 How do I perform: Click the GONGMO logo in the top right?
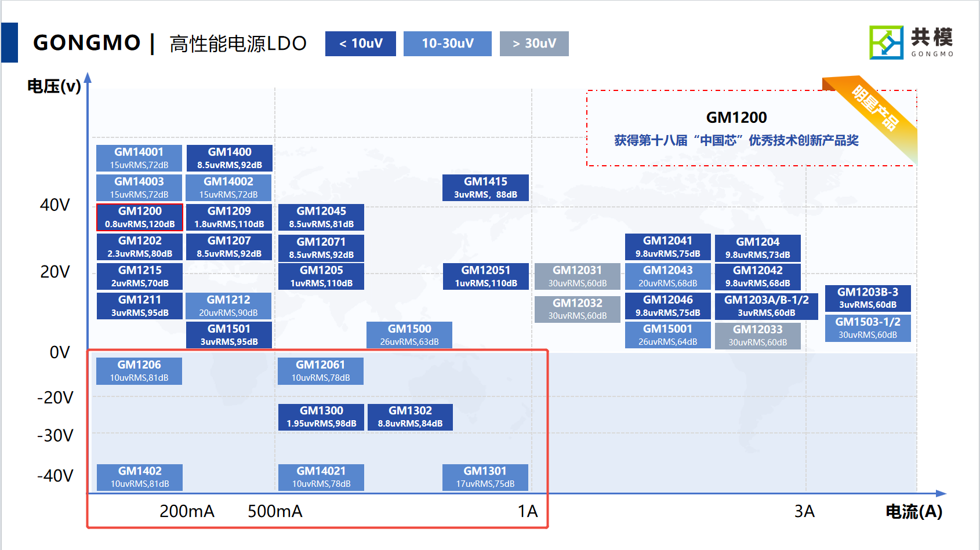pyautogui.click(x=910, y=42)
